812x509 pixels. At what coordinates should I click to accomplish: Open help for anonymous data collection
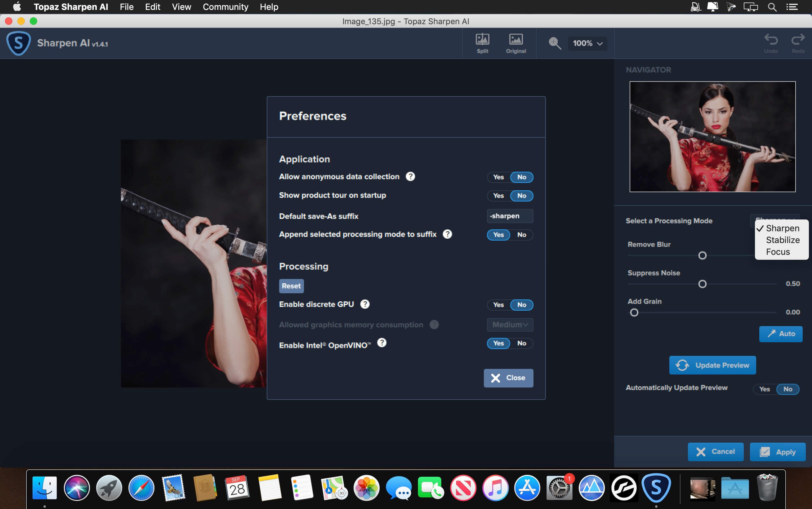[x=410, y=176]
